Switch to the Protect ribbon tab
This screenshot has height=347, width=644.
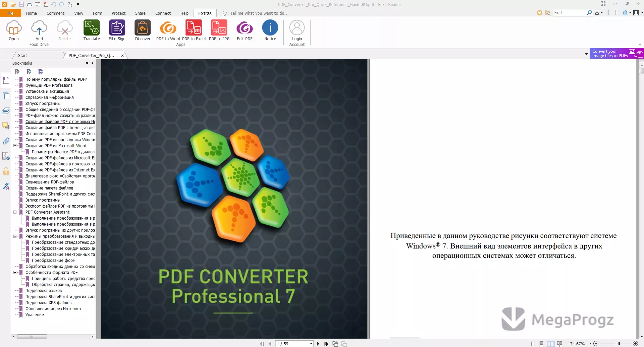(x=118, y=13)
